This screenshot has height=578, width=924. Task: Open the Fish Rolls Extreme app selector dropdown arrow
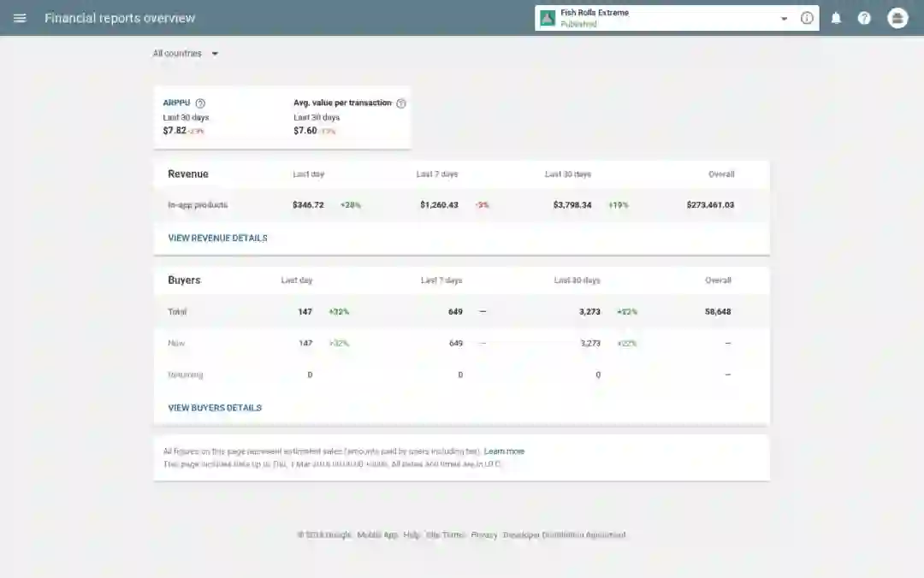pyautogui.click(x=784, y=18)
